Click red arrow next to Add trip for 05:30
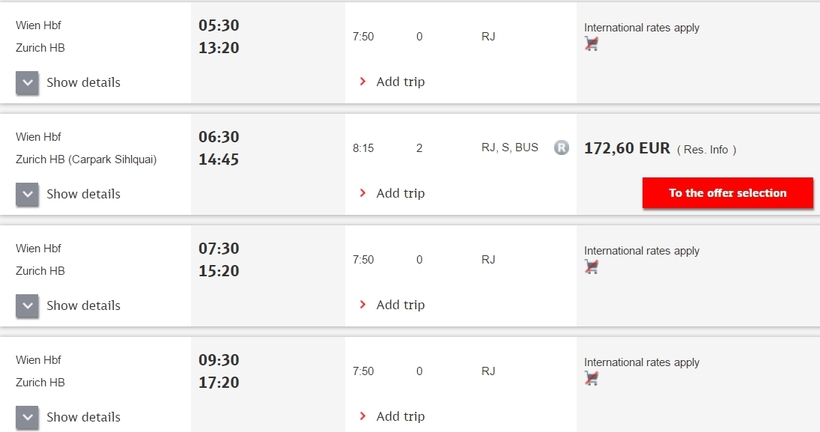 [362, 82]
